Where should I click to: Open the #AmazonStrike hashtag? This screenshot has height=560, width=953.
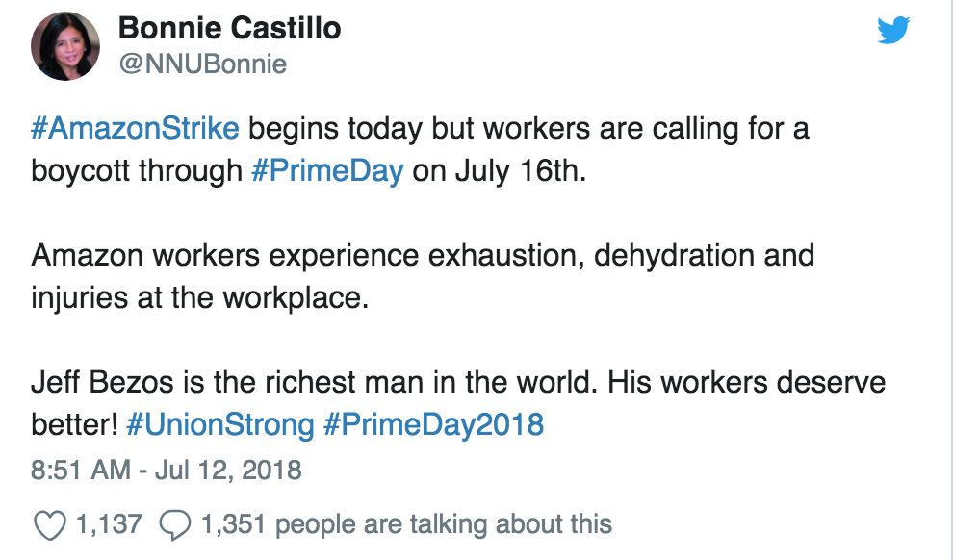136,128
